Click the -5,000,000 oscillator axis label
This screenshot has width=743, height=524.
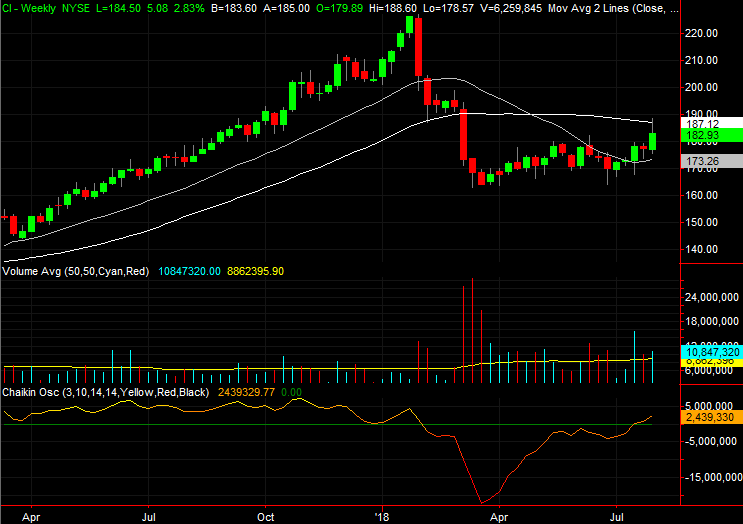tap(711, 442)
